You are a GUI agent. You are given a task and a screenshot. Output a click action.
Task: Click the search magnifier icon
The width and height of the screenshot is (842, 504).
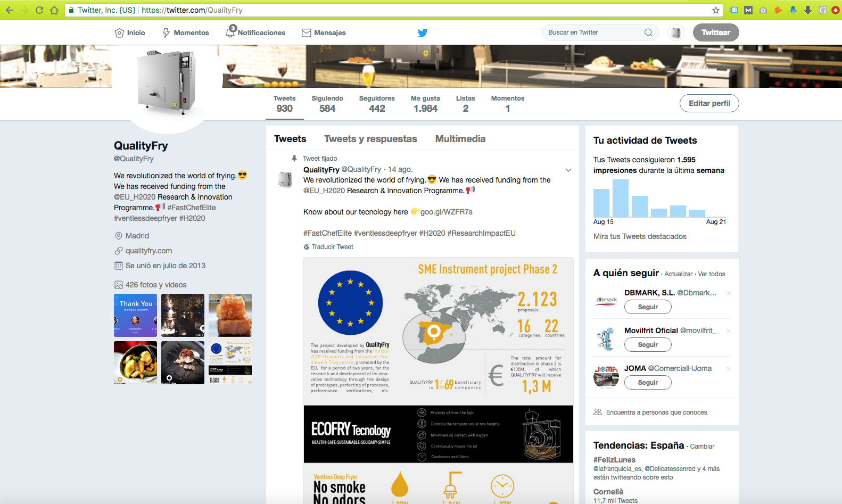click(648, 32)
